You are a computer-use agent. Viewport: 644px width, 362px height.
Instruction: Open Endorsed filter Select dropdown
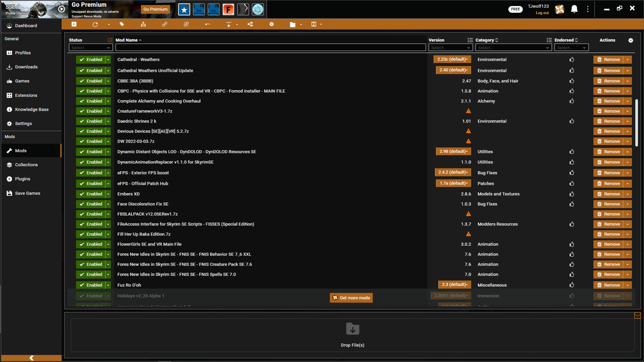(x=572, y=48)
